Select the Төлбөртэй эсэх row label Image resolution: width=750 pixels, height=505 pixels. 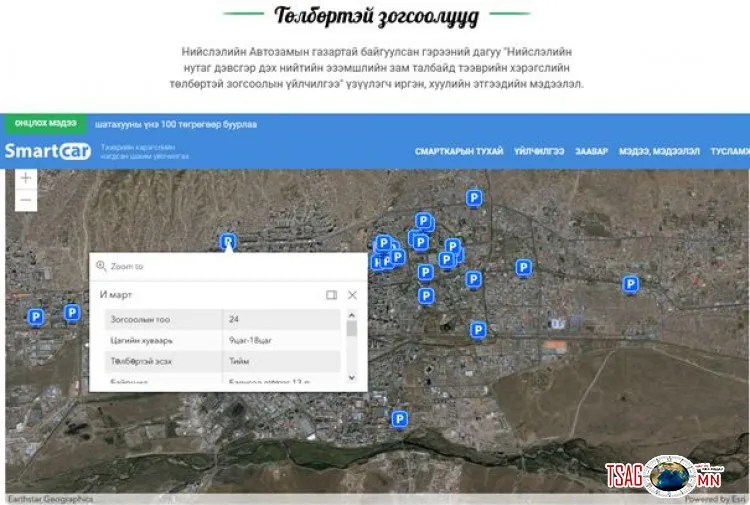point(141,362)
